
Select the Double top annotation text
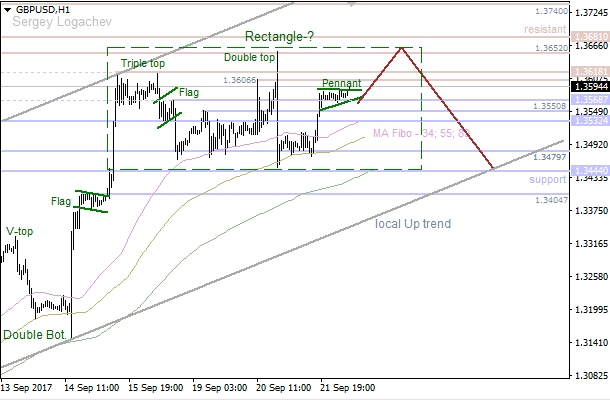pyautogui.click(x=249, y=58)
